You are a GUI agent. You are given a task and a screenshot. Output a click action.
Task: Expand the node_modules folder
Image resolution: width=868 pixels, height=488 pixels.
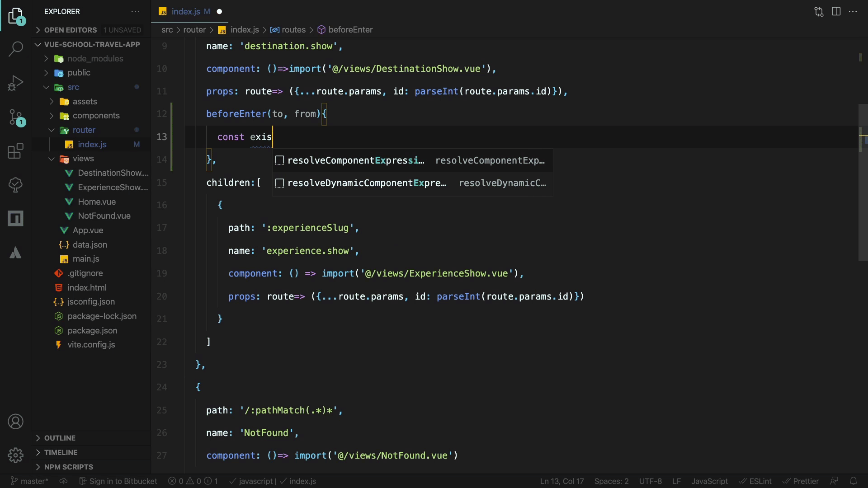click(x=95, y=59)
